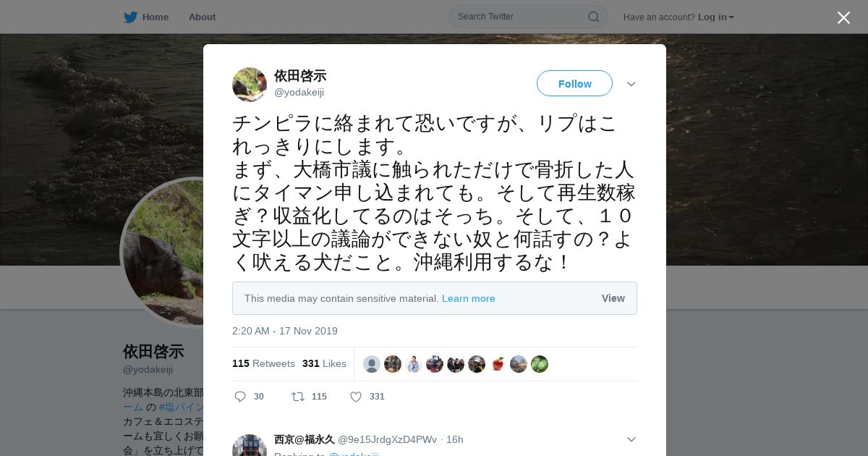This screenshot has height=456, width=868.
Task: Open the About menu item
Action: [202, 17]
